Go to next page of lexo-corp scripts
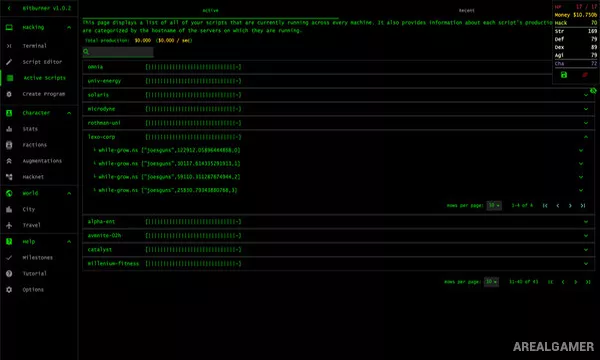This screenshot has height=360, width=600. [570, 206]
